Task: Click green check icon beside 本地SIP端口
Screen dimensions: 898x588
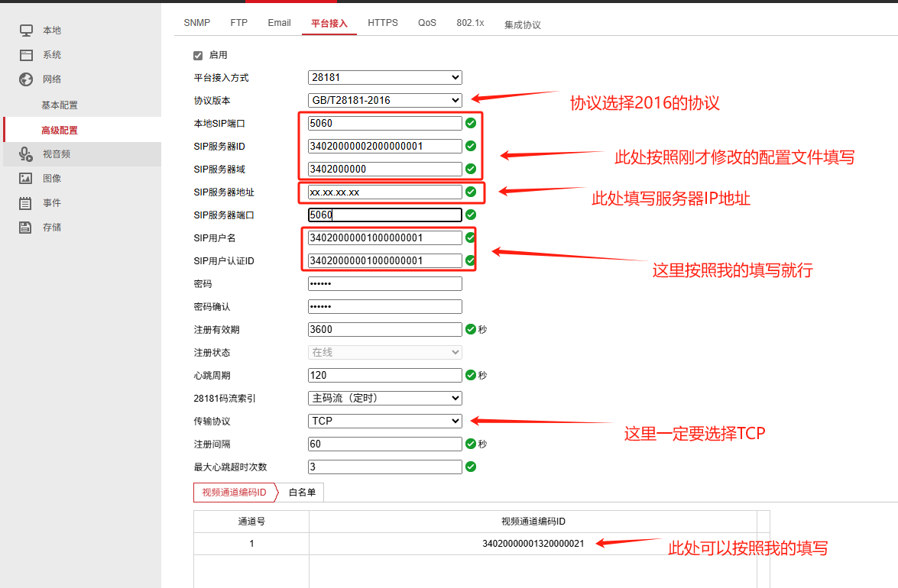Action: point(471,123)
